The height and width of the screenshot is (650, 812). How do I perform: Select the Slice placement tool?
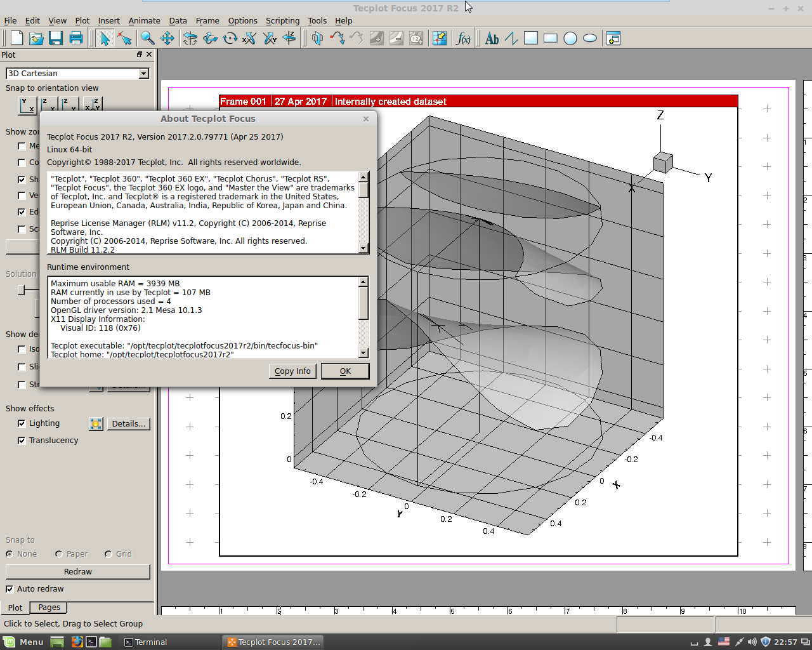click(x=317, y=38)
